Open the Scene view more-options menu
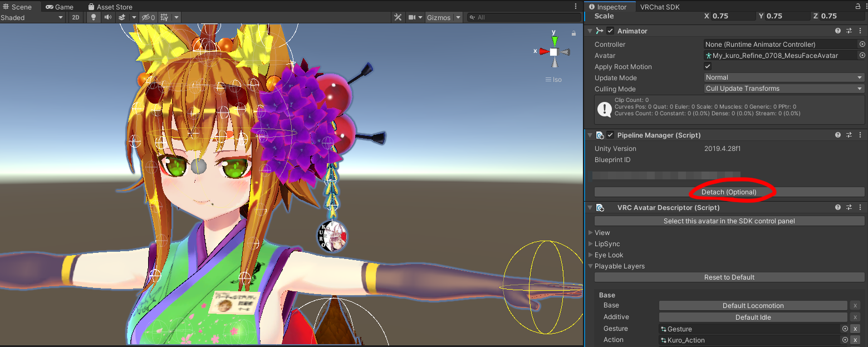The image size is (868, 347). [x=576, y=7]
